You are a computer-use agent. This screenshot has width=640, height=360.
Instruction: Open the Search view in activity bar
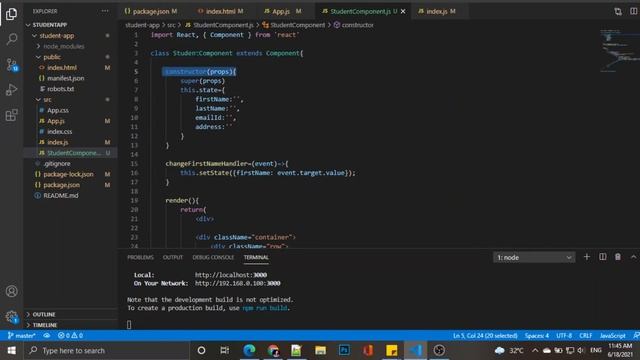11,39
